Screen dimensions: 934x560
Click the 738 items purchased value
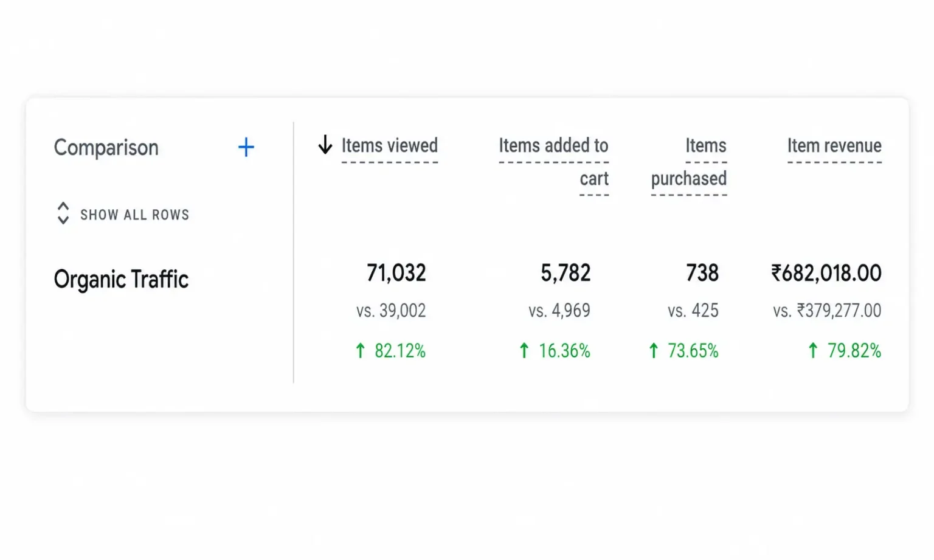pos(702,273)
